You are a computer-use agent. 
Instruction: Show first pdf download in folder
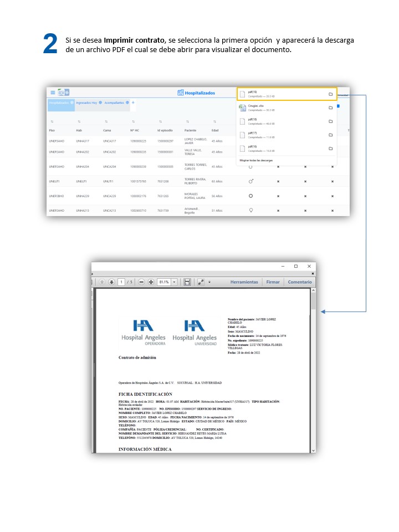(330, 94)
